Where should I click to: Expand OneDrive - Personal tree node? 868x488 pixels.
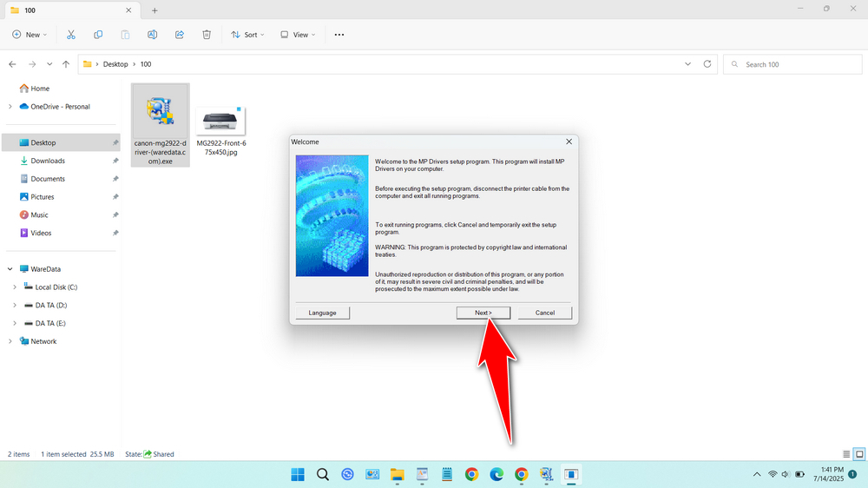(10, 106)
